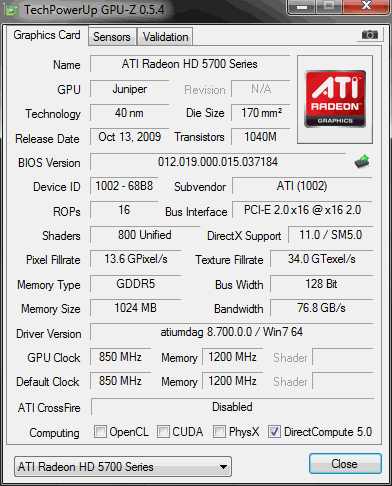Click the Close button
Screen dimensions: 392x486
(345, 464)
